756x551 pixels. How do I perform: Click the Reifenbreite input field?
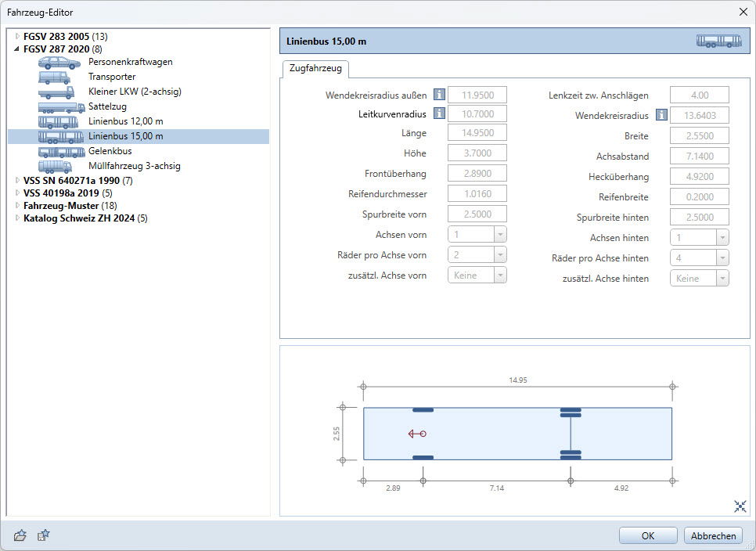pyautogui.click(x=699, y=196)
